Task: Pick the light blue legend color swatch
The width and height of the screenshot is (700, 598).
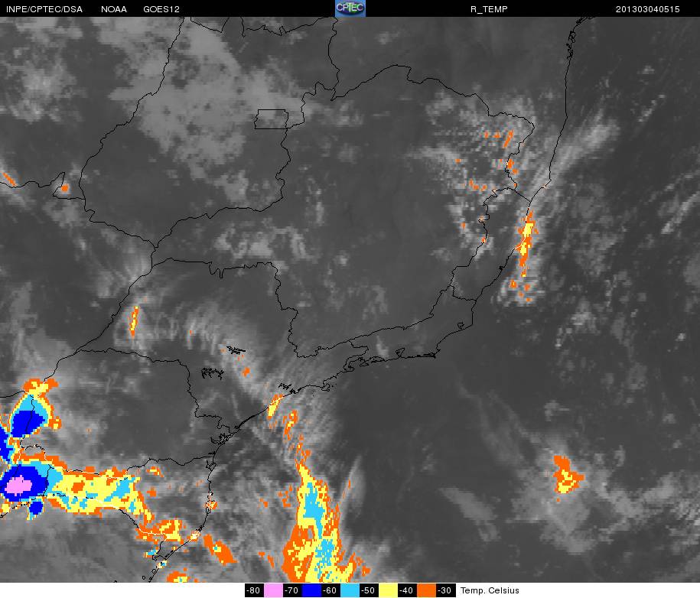Action: pos(350,590)
